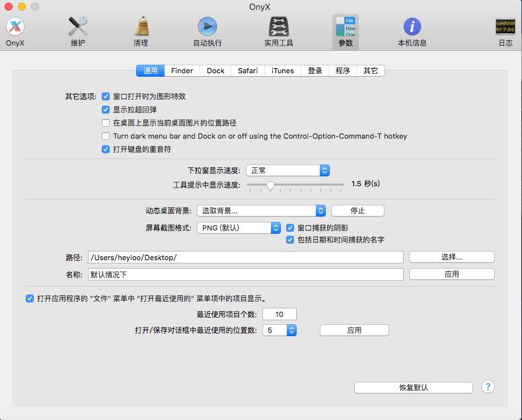Screen dimensions: 522x420
Task: Open the 动态桌面背景 选取背景 dropdown
Action: (262, 211)
